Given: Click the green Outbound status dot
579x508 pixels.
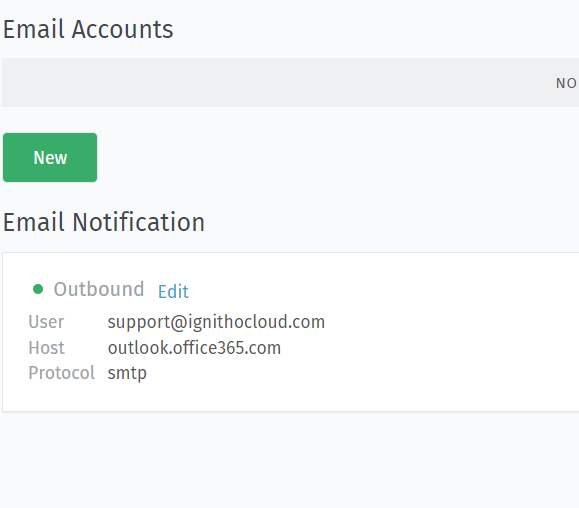Looking at the screenshot, I should click(x=38, y=289).
